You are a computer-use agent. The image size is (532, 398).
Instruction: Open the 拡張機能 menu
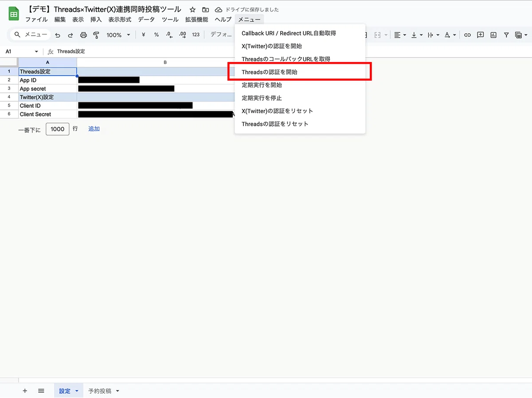coord(196,20)
